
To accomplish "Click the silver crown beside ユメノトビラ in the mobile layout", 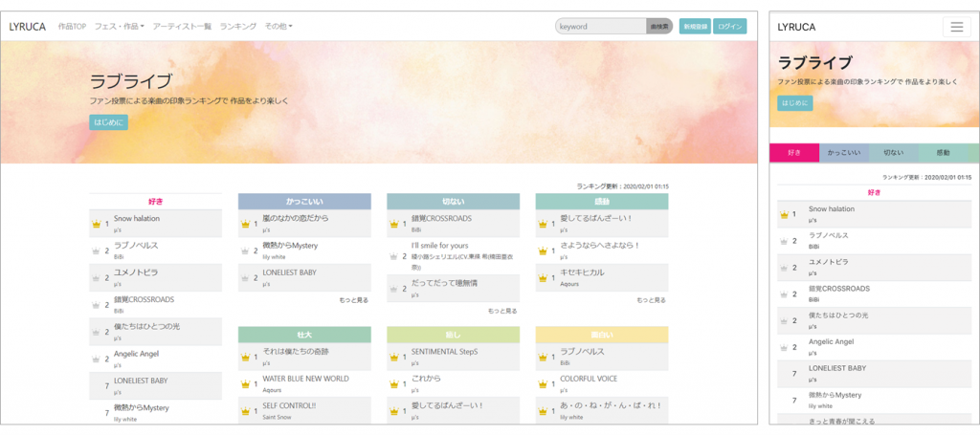I will (785, 268).
